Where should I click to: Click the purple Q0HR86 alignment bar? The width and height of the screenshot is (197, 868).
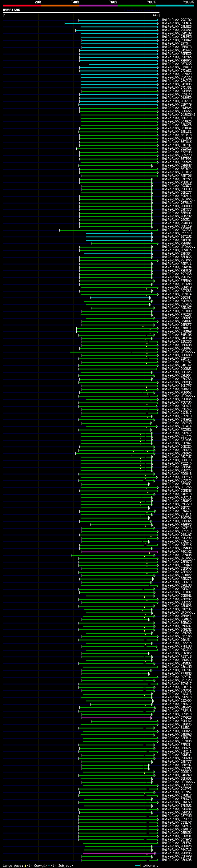(119, 853)
